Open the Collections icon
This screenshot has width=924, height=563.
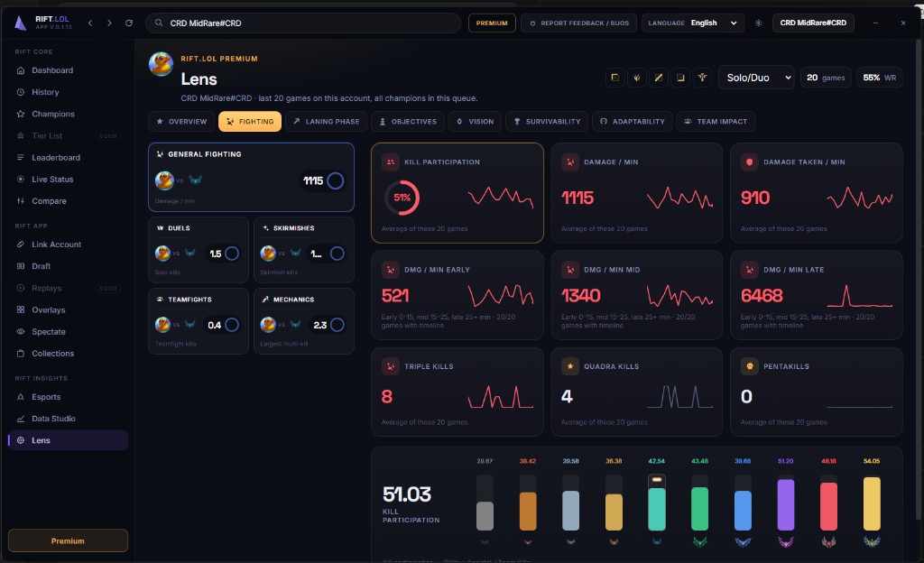point(21,354)
